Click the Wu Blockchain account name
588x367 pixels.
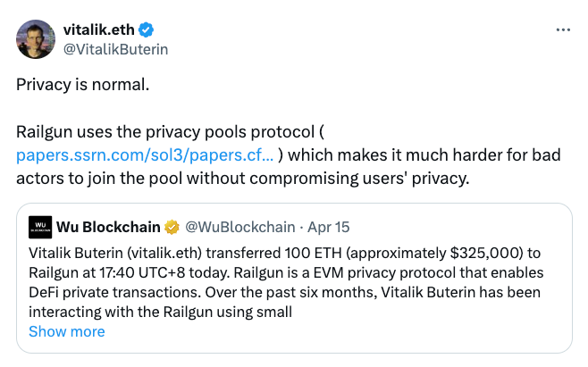pyautogui.click(x=108, y=227)
